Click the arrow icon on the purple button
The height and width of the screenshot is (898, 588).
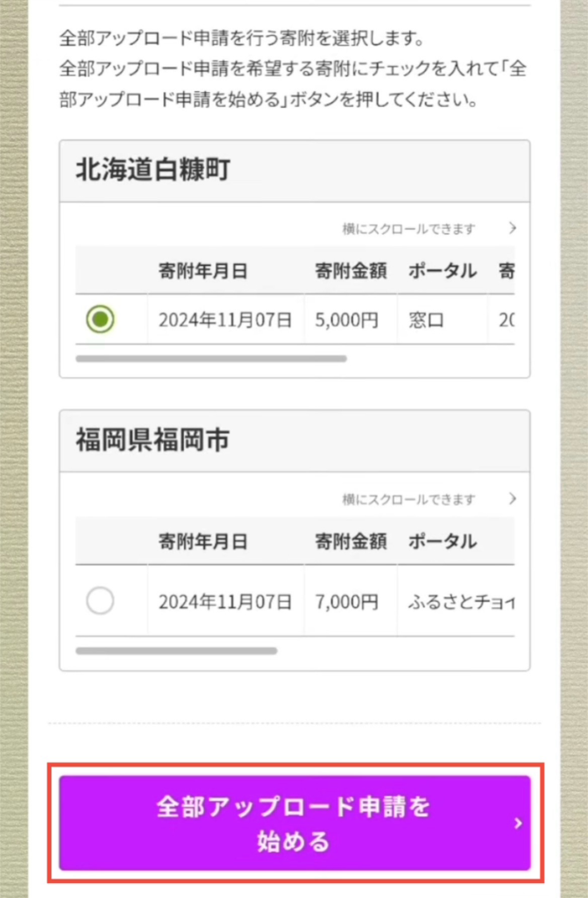point(518,823)
